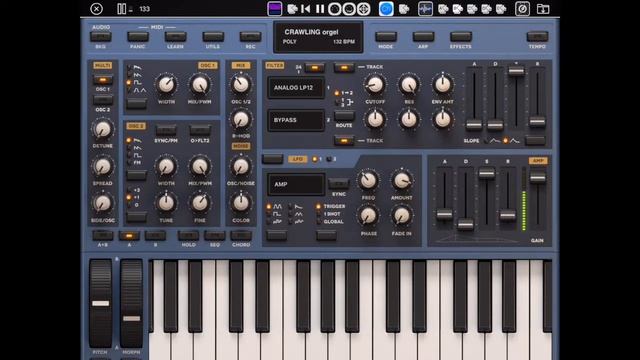Click the SLOPE cycle button
Screen dimensions: 640x360
point(535,141)
